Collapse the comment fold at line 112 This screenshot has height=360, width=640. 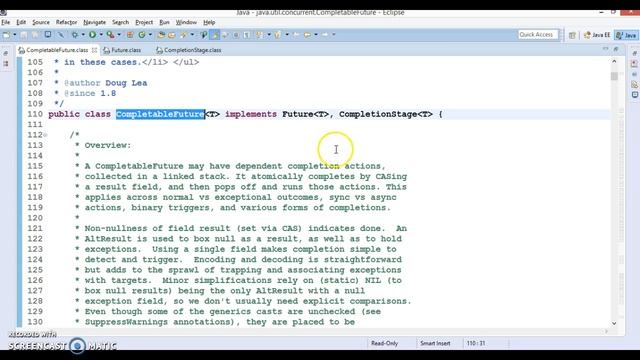[45, 135]
